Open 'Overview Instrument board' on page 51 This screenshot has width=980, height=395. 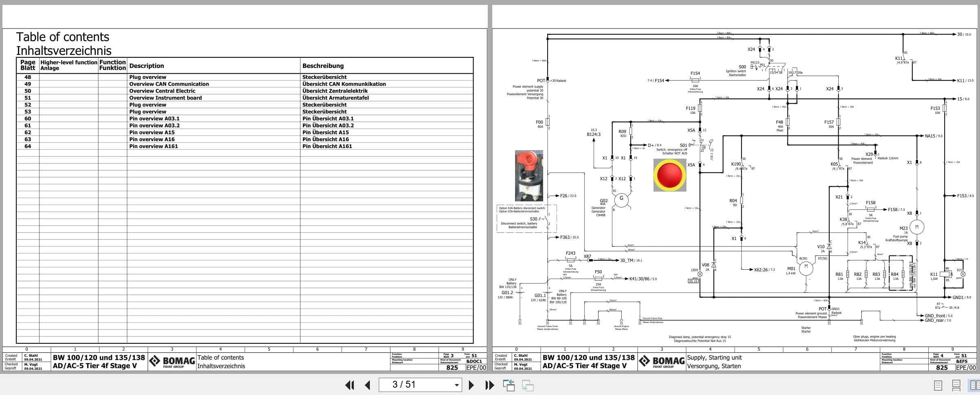(165, 98)
